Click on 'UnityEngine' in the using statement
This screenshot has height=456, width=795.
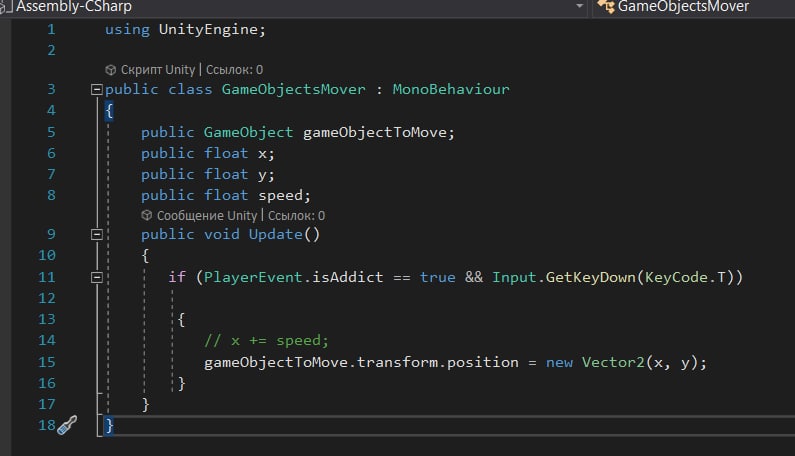tap(208, 29)
